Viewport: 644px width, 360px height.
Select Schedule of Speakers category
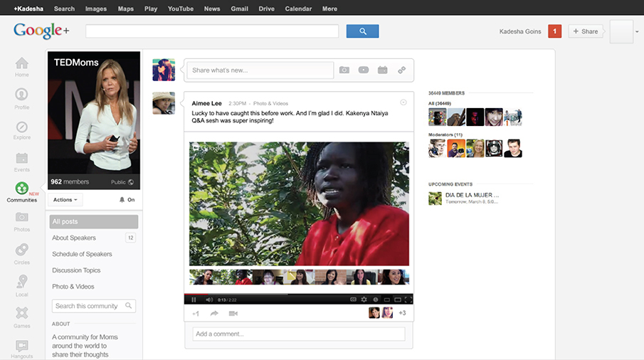(82, 254)
